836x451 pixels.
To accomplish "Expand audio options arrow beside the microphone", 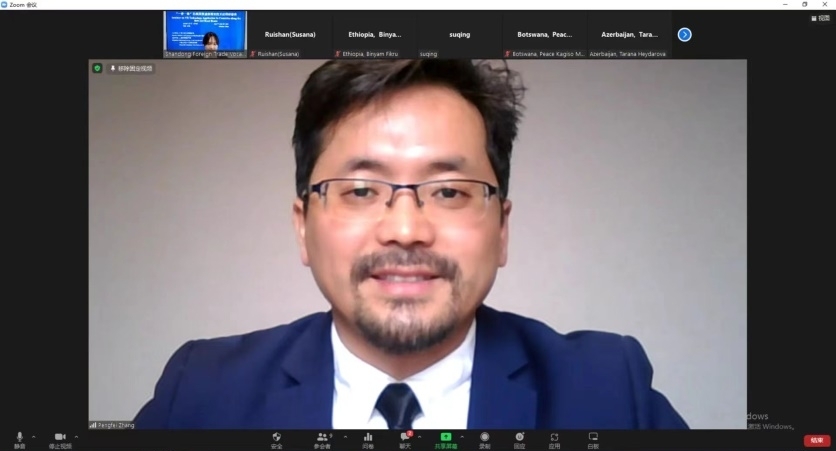I will tap(34, 436).
